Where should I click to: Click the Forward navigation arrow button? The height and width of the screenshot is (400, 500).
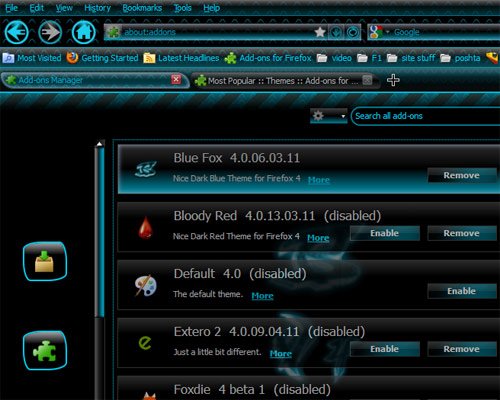coord(50,32)
